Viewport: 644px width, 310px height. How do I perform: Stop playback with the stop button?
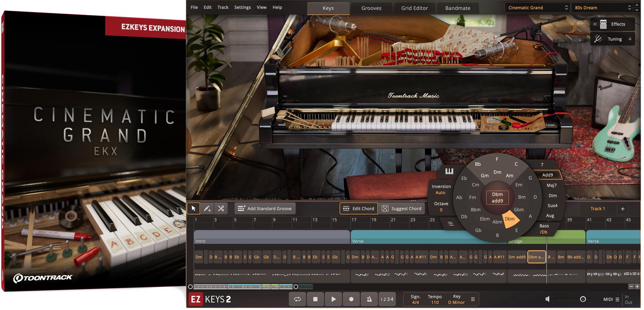pos(315,299)
